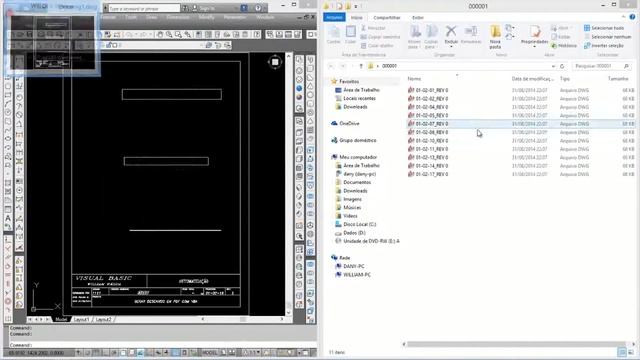This screenshot has height=360, width=640.
Task: Click Copiar caminho in Explorer ribbon
Action: [380, 37]
